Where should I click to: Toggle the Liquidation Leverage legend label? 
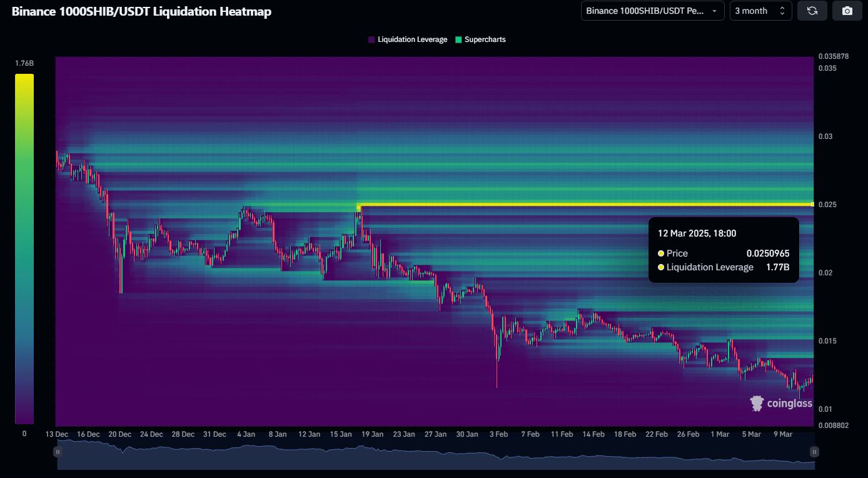click(412, 39)
